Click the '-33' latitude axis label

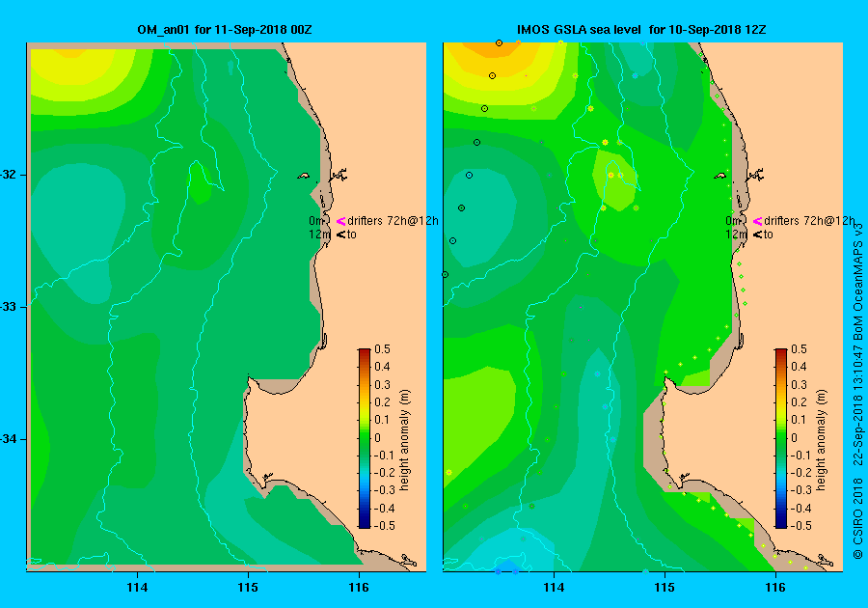click(x=9, y=307)
